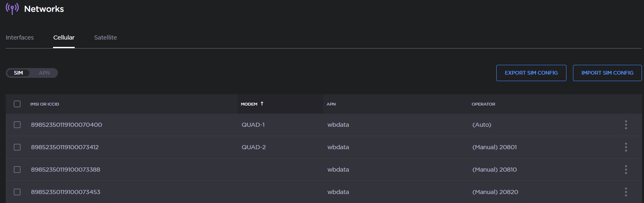Sort by the IMSI or ICCID column header
The image size is (644, 203).
pos(44,104)
